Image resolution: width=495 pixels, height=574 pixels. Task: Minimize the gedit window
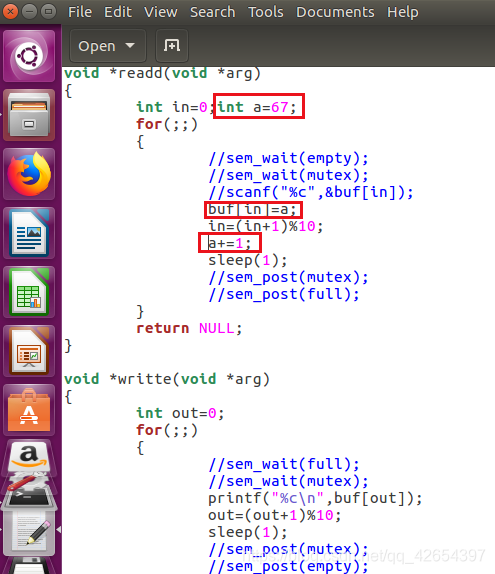(29, 12)
